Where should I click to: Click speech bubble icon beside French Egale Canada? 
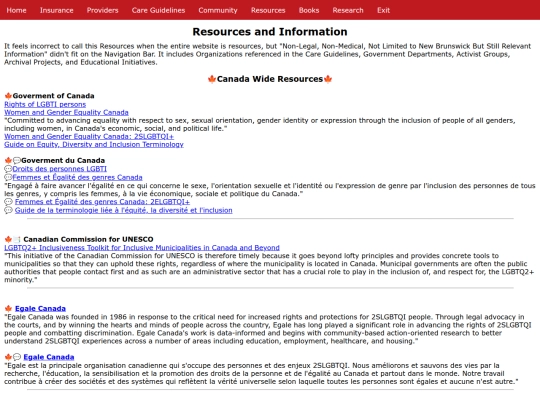click(x=17, y=357)
